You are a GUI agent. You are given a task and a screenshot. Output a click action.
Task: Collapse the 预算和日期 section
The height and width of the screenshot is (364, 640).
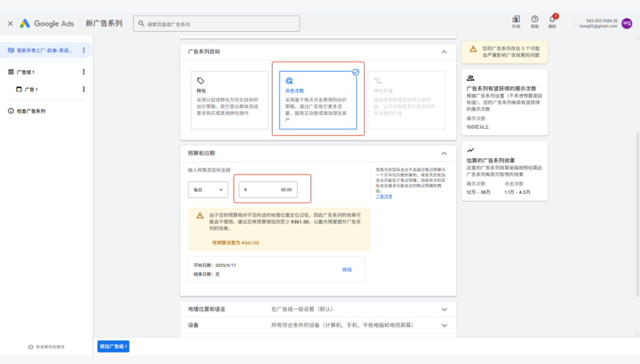pyautogui.click(x=444, y=153)
